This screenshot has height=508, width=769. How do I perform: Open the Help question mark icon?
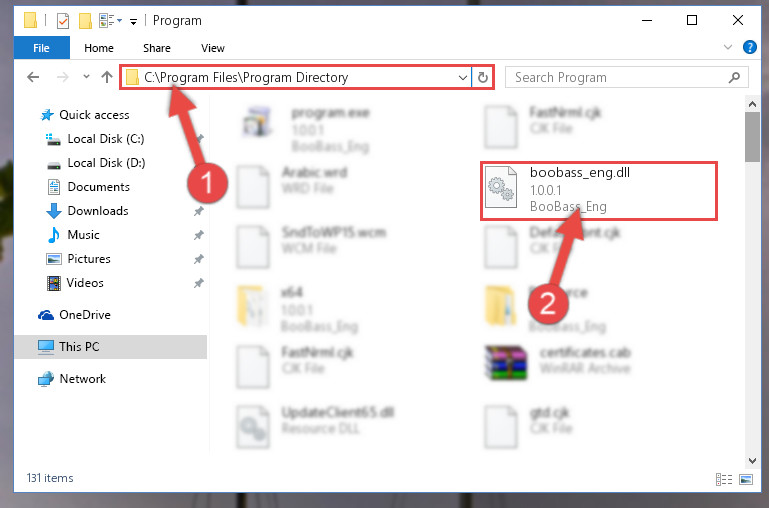(x=749, y=48)
